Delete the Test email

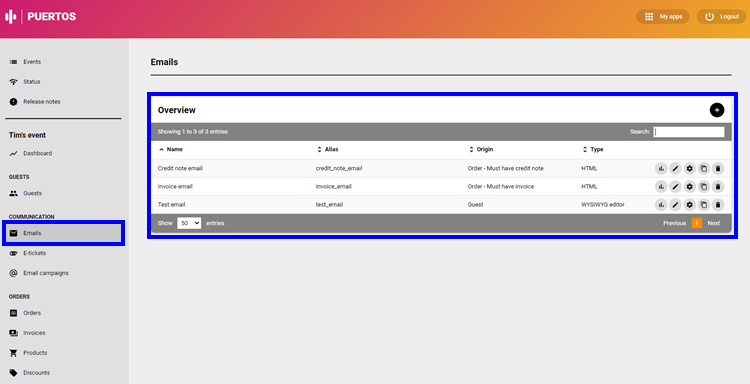717,205
